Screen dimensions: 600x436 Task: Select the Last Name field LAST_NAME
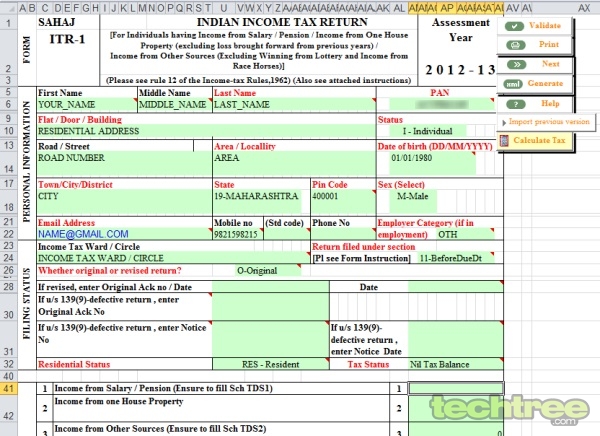pos(294,105)
